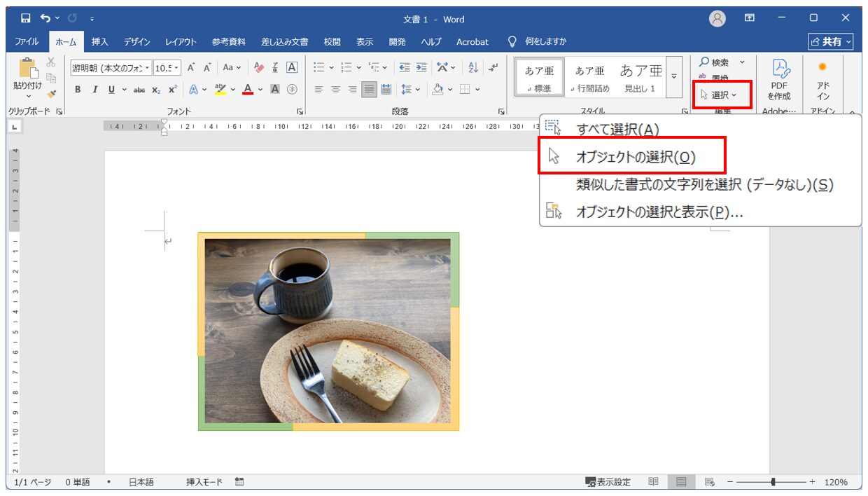Increase the paragraph indent
The image size is (868, 496).
point(421,68)
